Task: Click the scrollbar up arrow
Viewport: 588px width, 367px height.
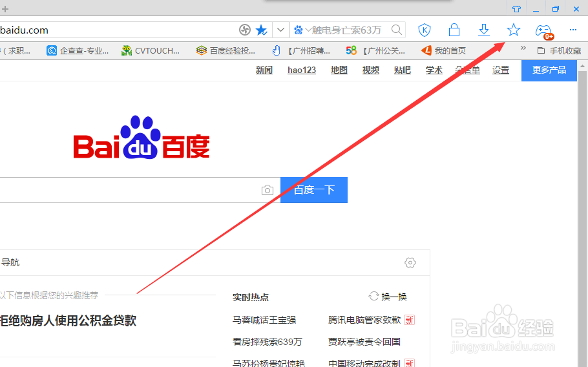Action: 582,67
